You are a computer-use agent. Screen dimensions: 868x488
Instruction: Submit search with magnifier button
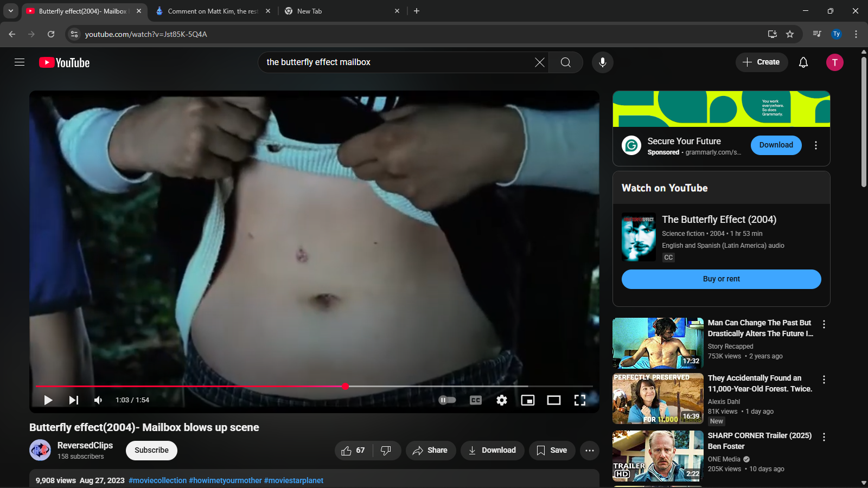[566, 62]
